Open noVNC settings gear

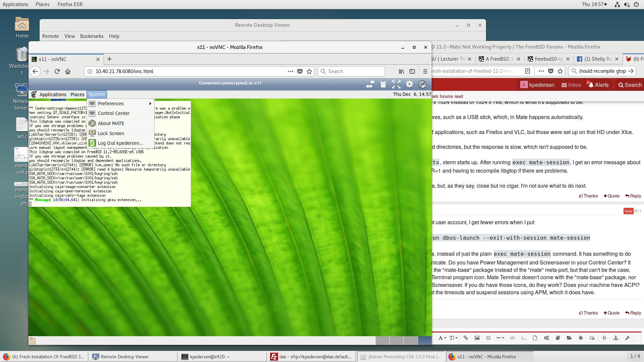(409, 84)
